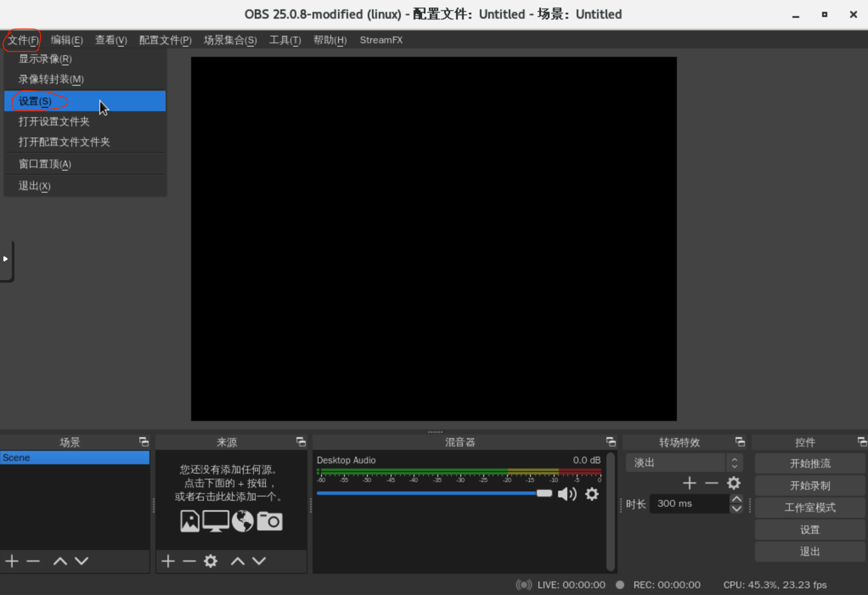Click the image source icon

pyautogui.click(x=189, y=521)
